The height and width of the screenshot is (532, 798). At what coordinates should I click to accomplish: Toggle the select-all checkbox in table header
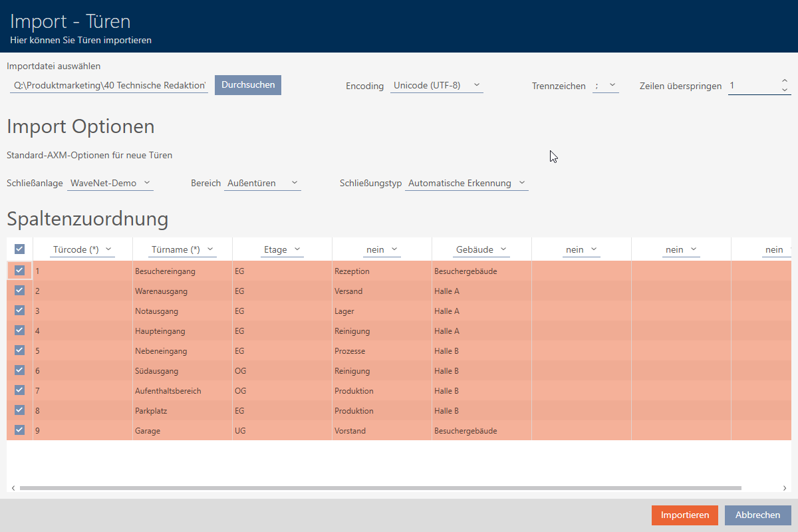[x=19, y=249]
